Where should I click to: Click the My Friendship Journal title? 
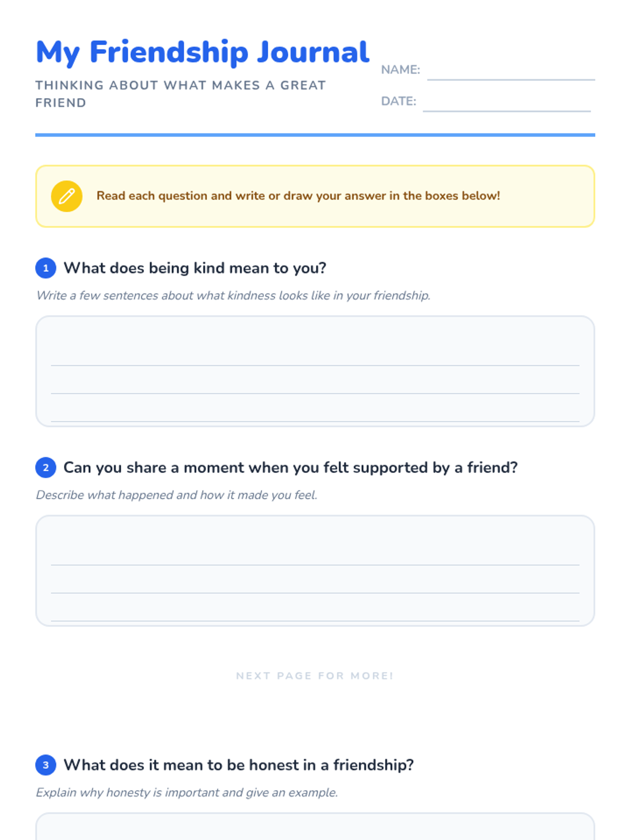click(x=203, y=52)
